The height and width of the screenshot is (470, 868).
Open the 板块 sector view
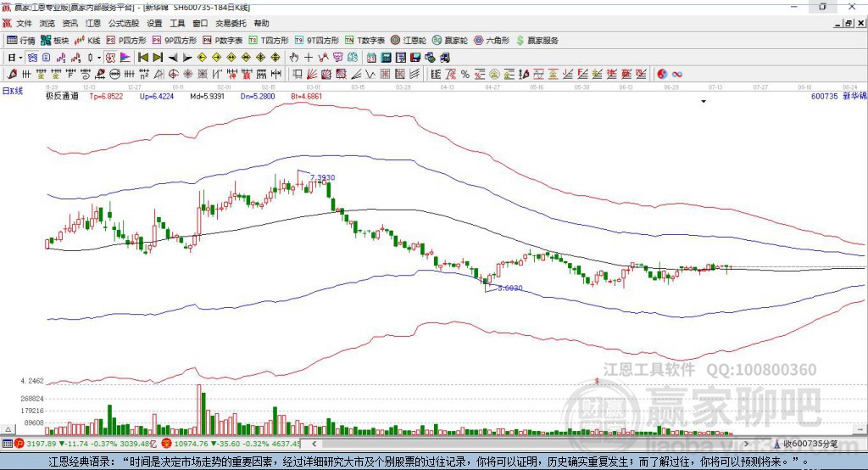(x=55, y=41)
